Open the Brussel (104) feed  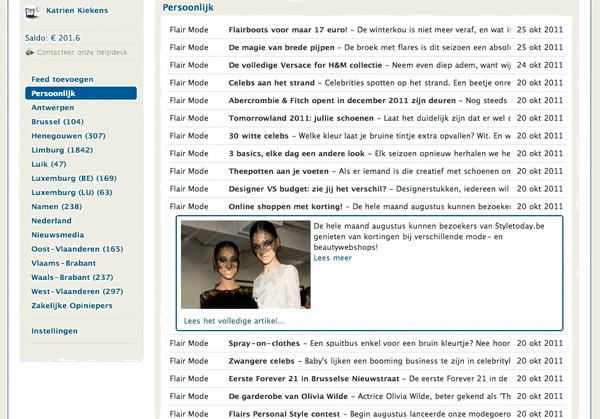[x=57, y=122]
